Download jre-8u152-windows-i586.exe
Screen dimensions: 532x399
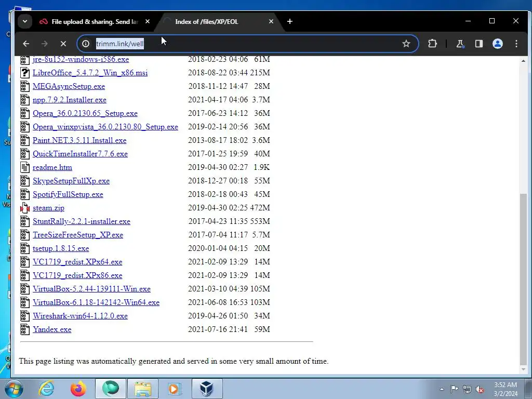[81, 59]
